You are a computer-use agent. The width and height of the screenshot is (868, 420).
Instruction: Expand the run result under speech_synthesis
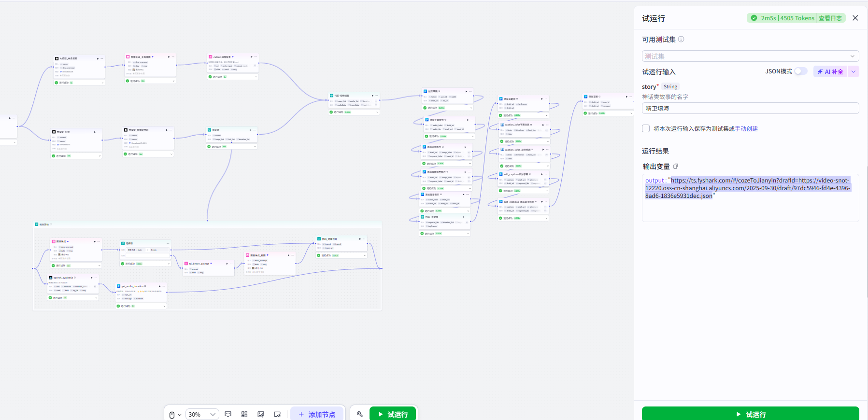pyautogui.click(x=96, y=298)
